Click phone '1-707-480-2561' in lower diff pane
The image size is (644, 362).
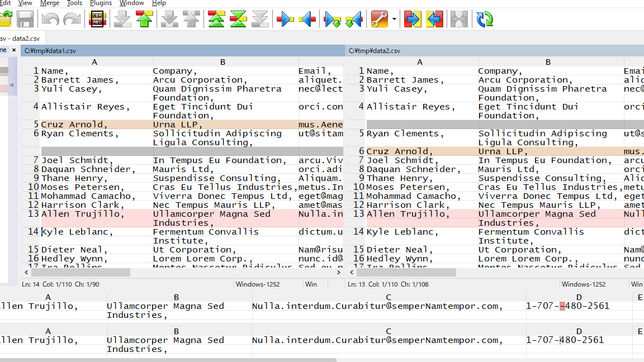coord(565,340)
